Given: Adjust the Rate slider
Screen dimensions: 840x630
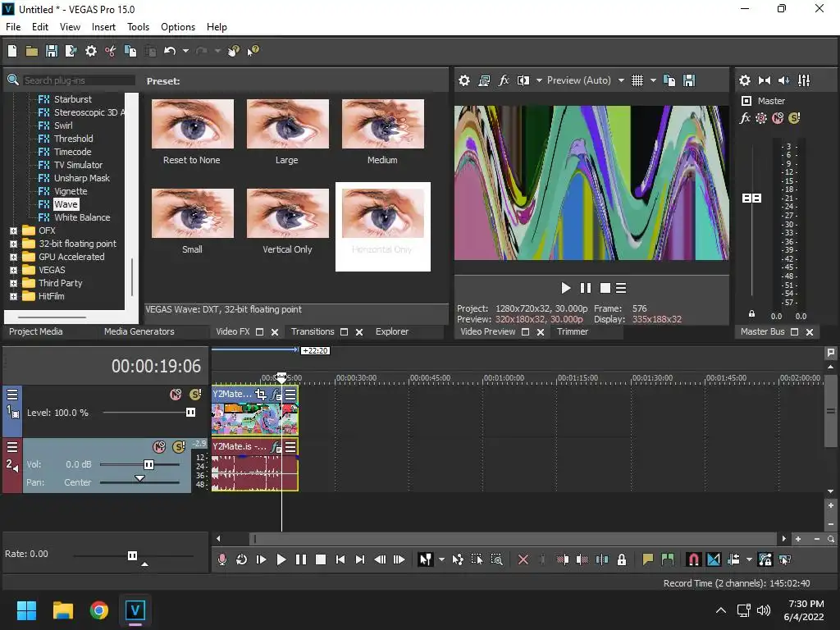Looking at the screenshot, I should click(x=133, y=555).
